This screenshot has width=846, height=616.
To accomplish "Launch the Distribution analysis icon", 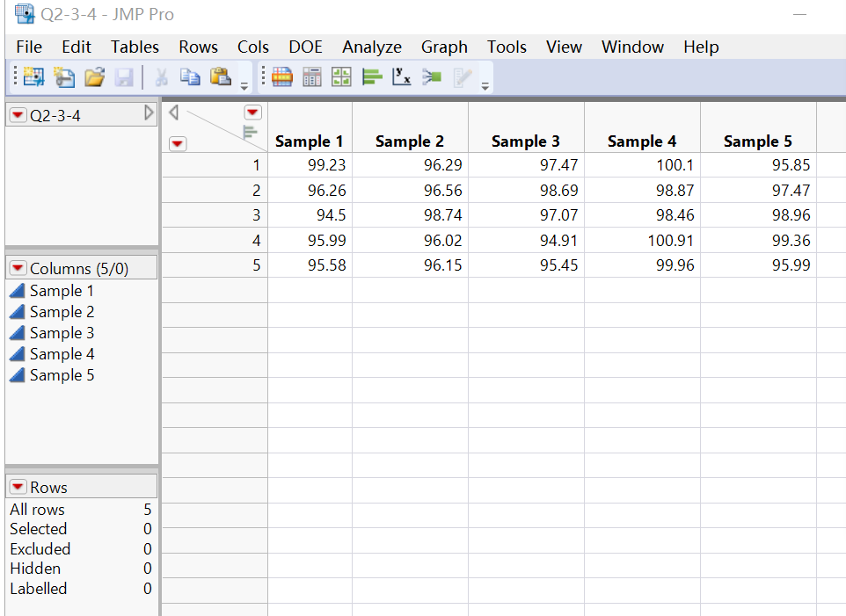I will coord(371,76).
